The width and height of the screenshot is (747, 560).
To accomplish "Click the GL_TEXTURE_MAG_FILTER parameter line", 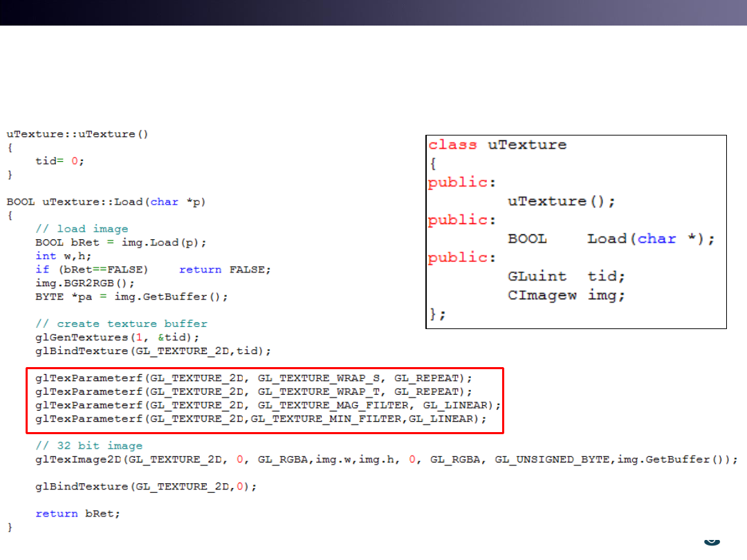I will (268, 405).
